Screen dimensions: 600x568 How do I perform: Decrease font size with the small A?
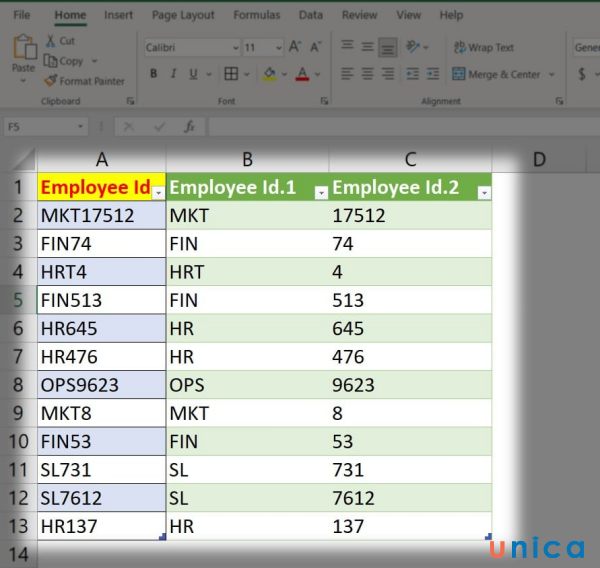tap(315, 47)
